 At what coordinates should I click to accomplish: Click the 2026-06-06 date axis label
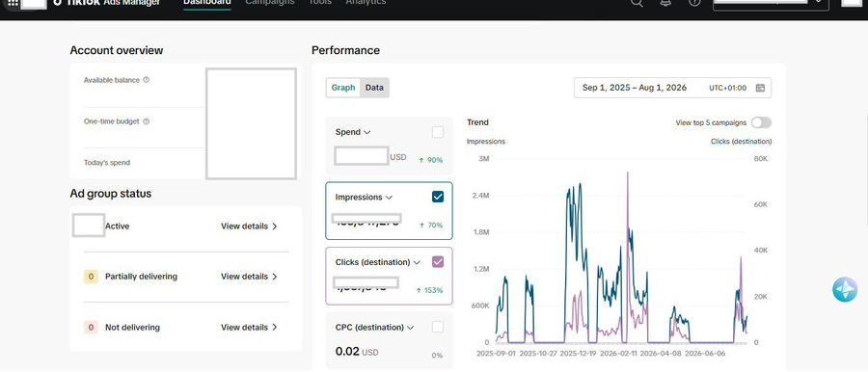(705, 353)
